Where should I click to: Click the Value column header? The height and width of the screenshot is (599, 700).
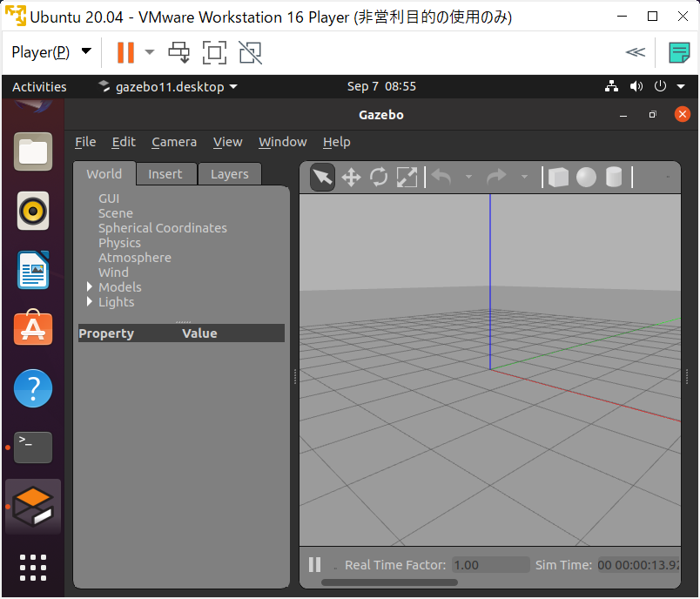tap(199, 333)
